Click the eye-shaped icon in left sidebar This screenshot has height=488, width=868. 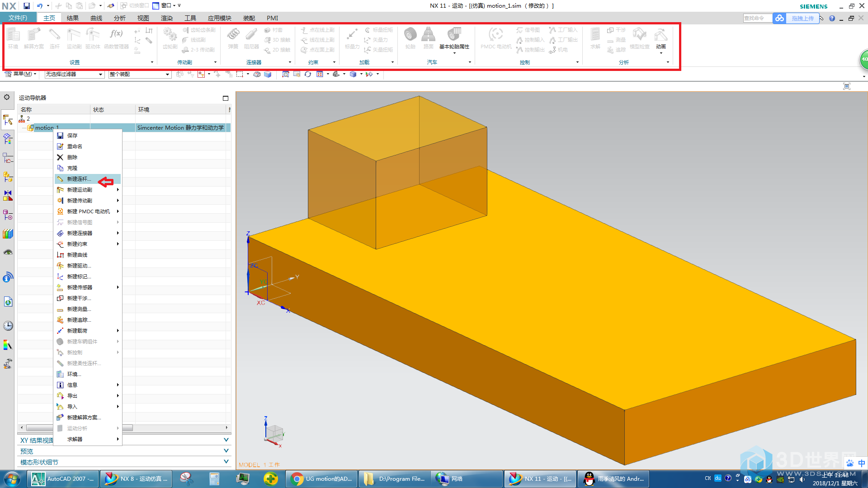(8, 252)
